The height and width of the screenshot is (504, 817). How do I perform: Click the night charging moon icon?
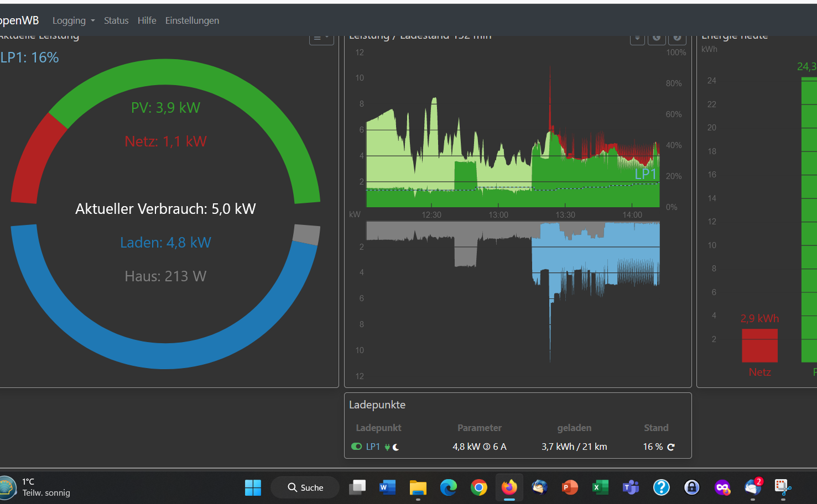[x=396, y=447]
